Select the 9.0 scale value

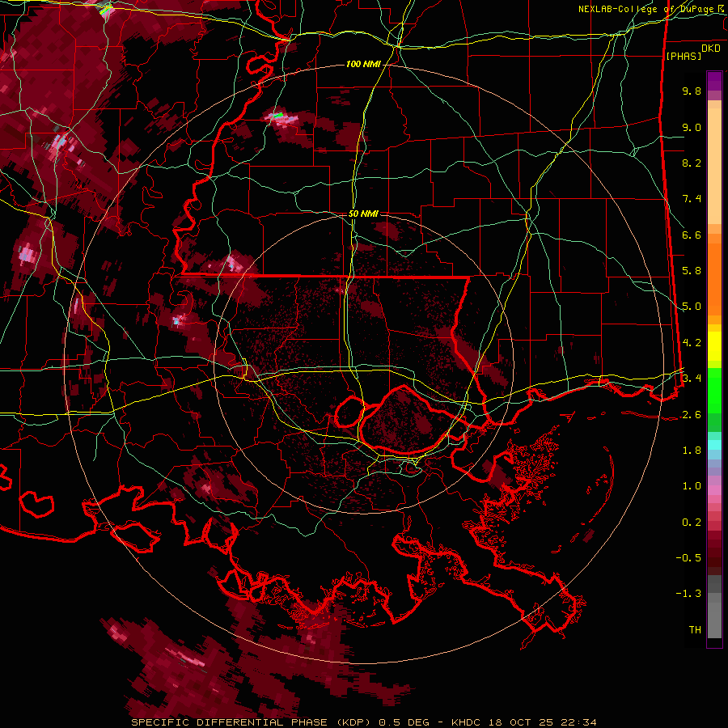pyautogui.click(x=692, y=127)
